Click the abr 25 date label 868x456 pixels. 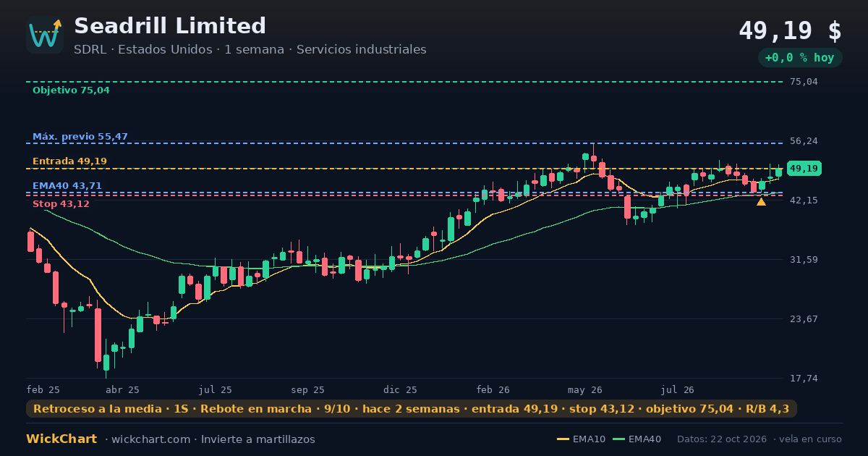pyautogui.click(x=123, y=389)
